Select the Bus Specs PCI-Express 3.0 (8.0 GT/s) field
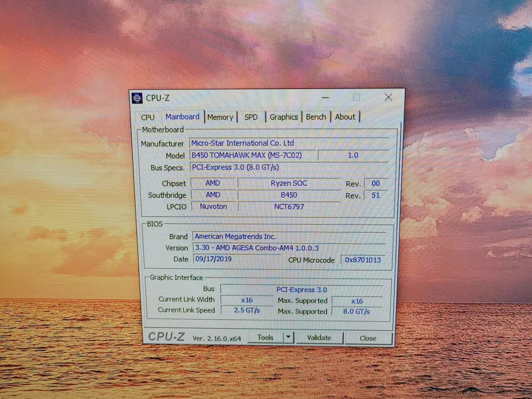Screen dimensions: 532x399 coord(289,167)
